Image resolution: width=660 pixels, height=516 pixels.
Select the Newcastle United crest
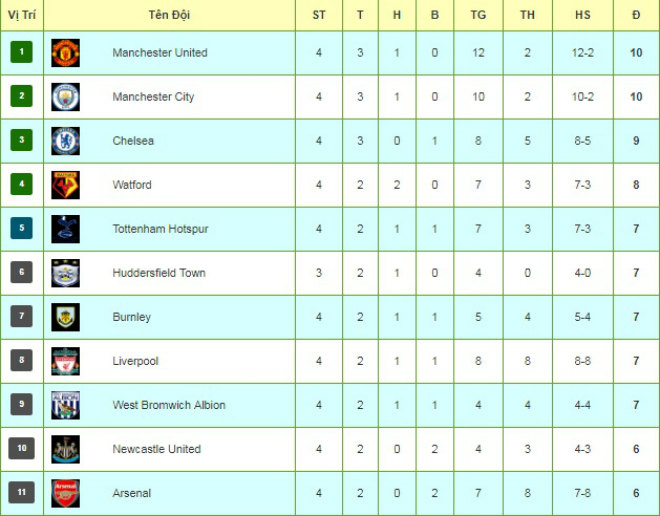(x=66, y=449)
